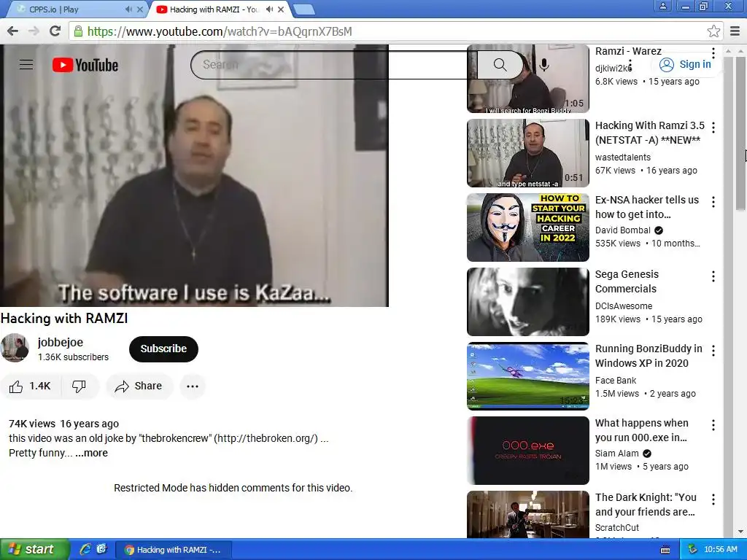Open Ex-NSA hacker video thumbnail
Screen dimensions: 747x560
tap(528, 227)
